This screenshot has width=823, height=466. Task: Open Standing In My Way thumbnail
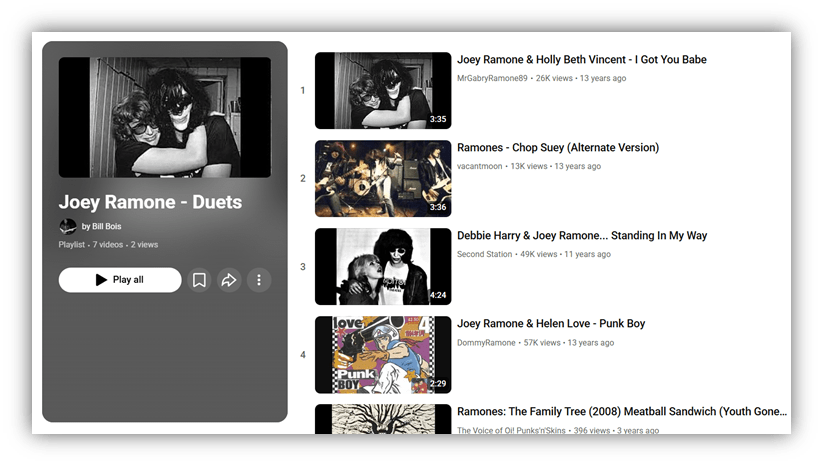[383, 266]
